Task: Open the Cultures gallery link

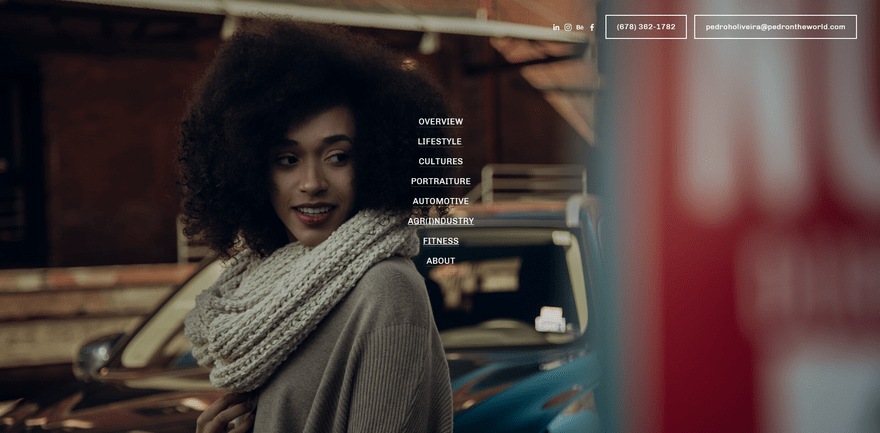Action: (440, 162)
